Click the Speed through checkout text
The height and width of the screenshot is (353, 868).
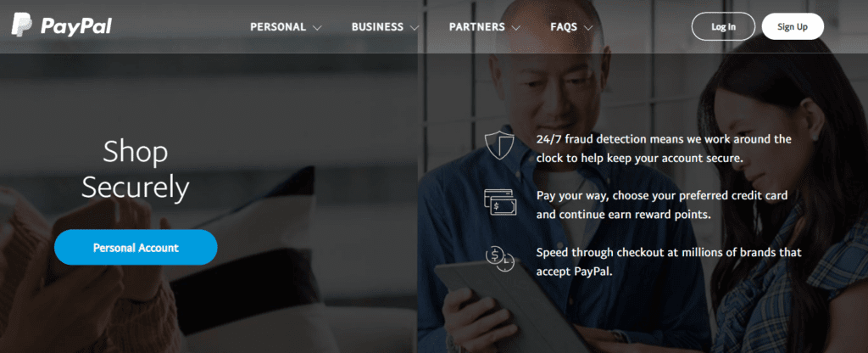pos(669,261)
